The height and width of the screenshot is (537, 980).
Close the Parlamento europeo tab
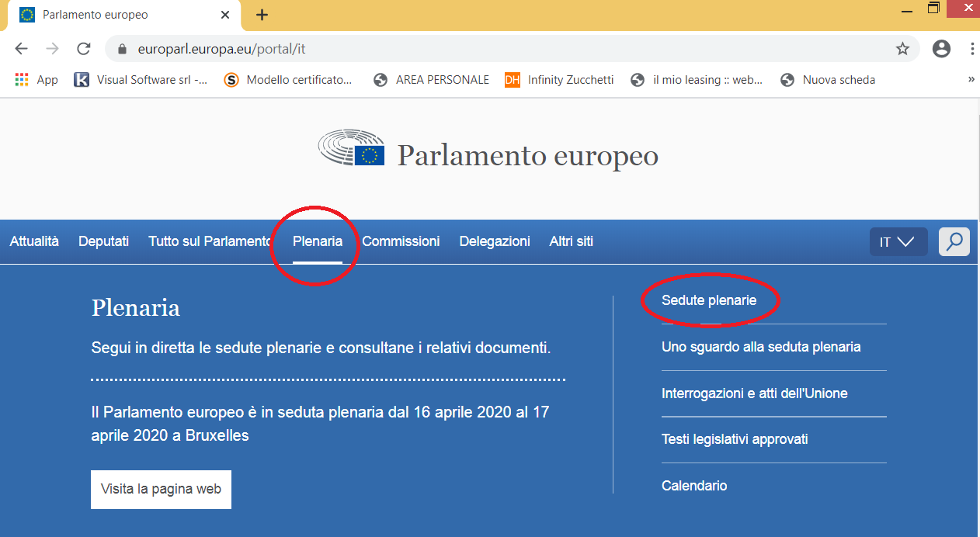click(x=225, y=15)
